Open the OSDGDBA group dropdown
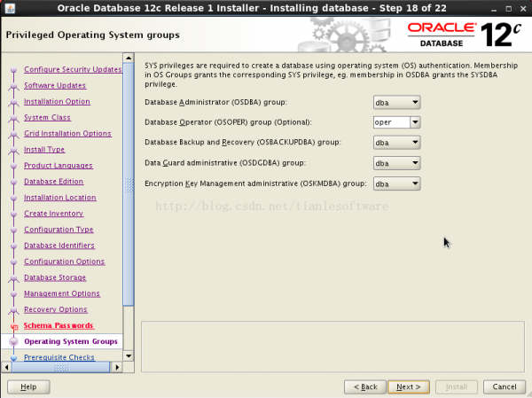Screen dimensions: 532x398 pyautogui.click(x=396, y=163)
